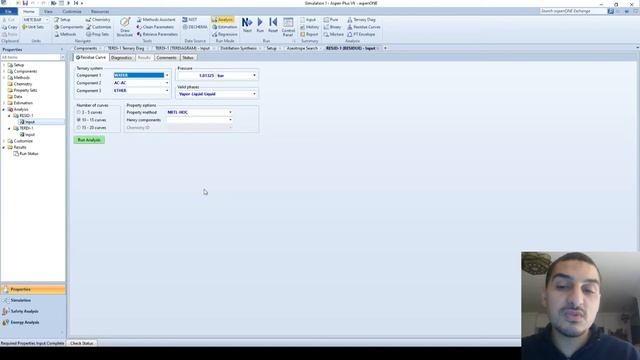Viewport: 640px width, 360px height.
Task: Click the Search aspenONE Exchange box
Action: click(x=573, y=11)
